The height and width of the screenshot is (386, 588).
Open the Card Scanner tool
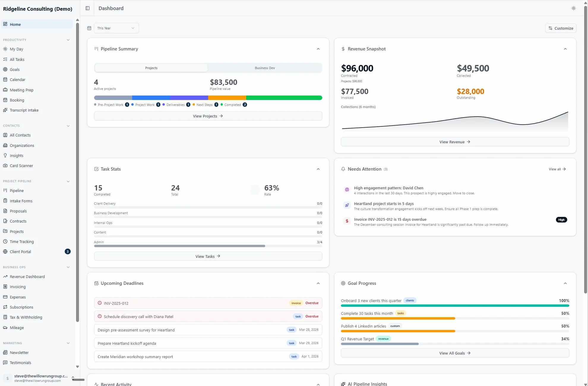[21, 166]
